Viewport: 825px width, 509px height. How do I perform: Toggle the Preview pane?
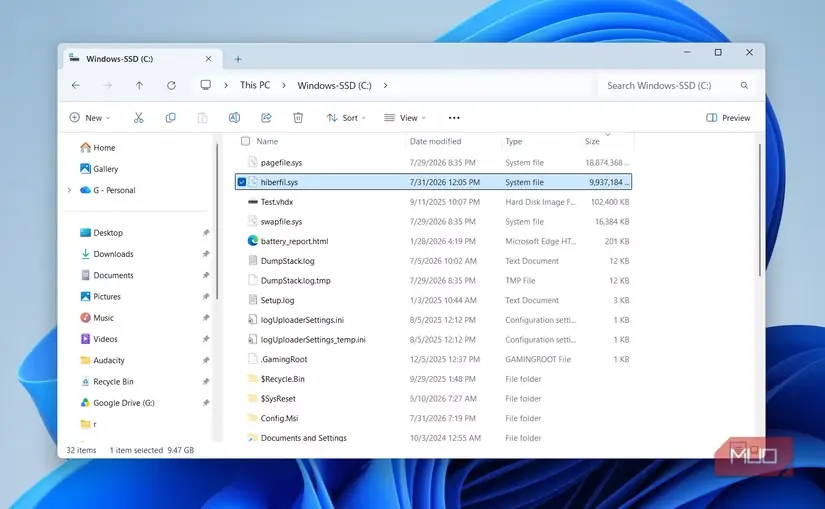point(728,118)
